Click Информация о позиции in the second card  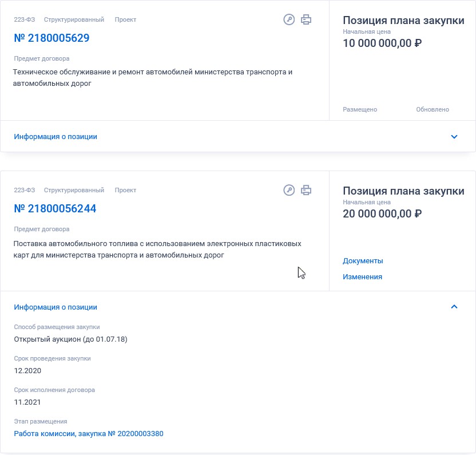[55, 307]
